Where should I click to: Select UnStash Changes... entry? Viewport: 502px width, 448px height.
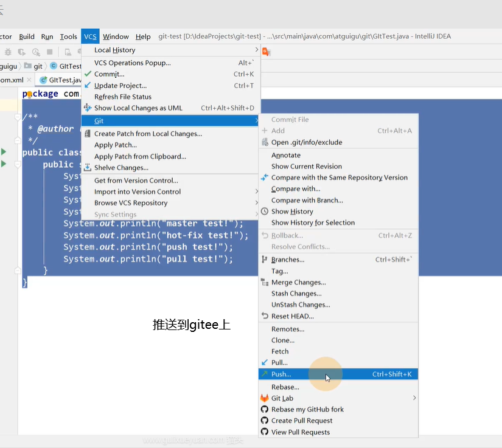[x=338, y=305]
